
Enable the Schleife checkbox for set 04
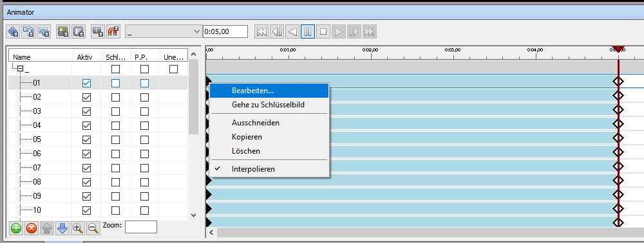115,125
